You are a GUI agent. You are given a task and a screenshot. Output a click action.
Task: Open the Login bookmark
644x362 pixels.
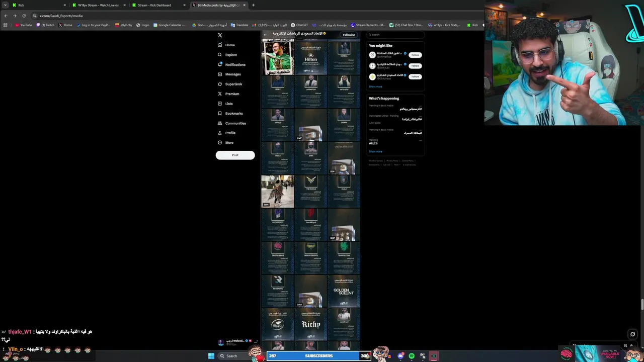click(142, 25)
